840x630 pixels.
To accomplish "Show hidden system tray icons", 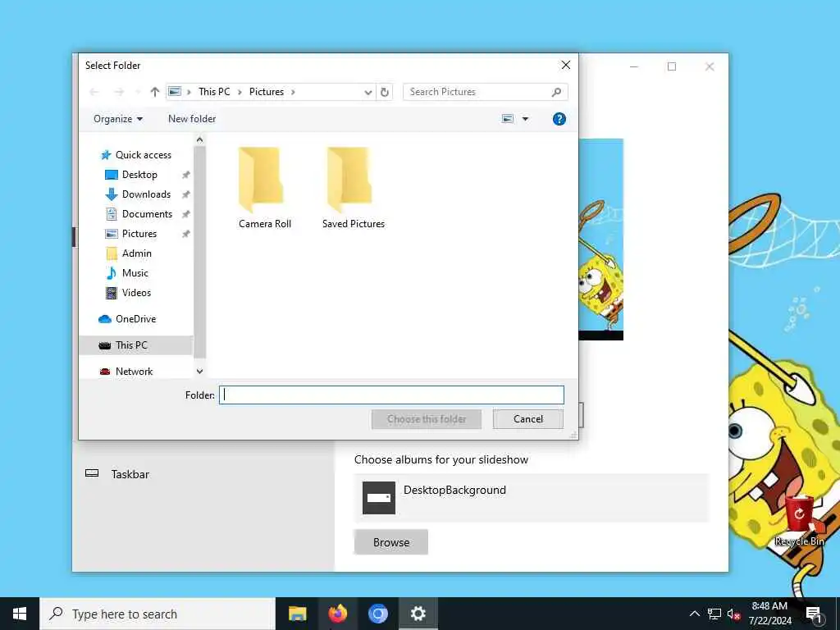I will [694, 614].
